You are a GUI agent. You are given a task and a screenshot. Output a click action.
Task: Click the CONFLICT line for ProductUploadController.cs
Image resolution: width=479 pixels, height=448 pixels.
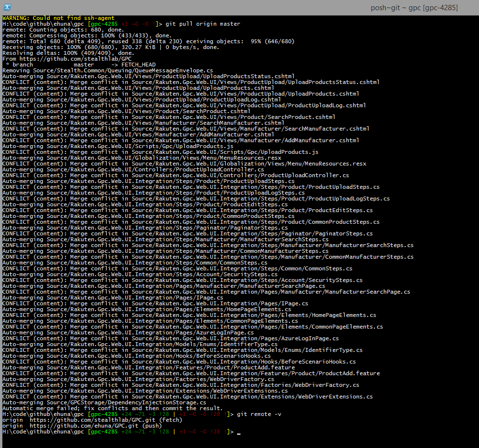[x=175, y=175]
